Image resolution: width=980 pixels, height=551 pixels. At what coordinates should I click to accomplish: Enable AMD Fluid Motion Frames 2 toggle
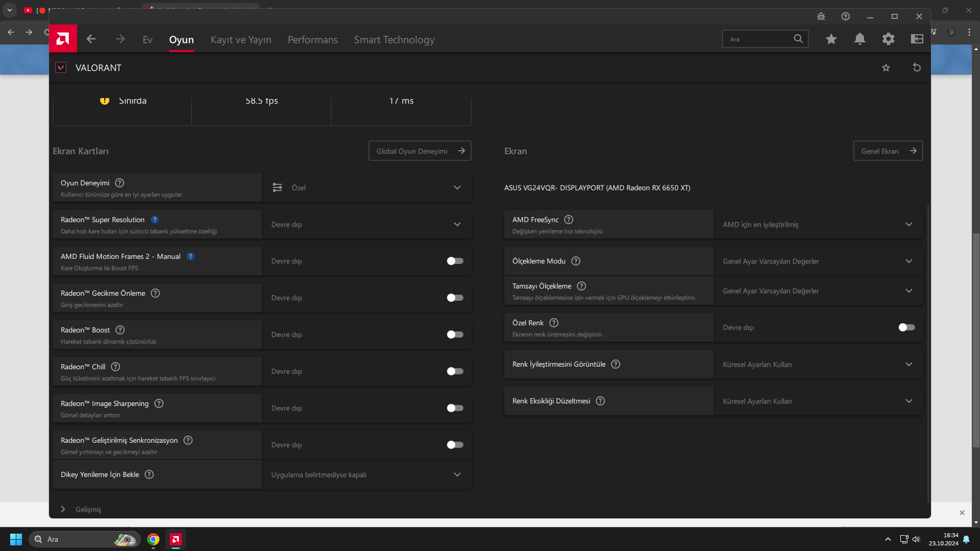point(455,261)
